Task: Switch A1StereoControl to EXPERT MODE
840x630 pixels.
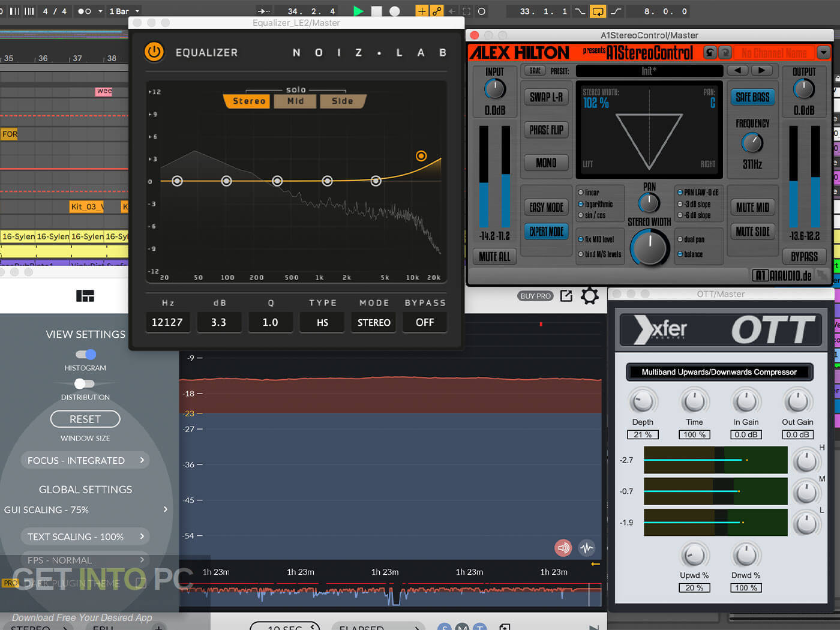Action: click(547, 232)
